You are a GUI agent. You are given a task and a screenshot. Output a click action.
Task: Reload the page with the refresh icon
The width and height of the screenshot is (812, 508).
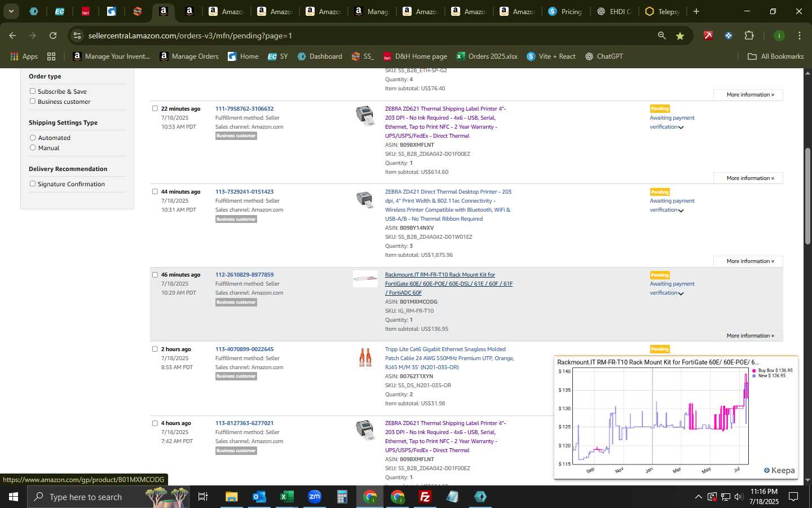pos(53,36)
